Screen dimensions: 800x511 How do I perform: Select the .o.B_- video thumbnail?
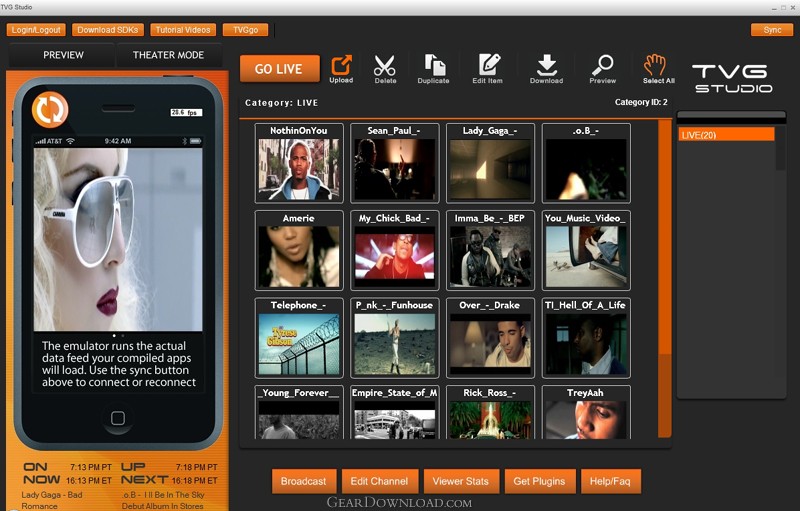(586, 163)
